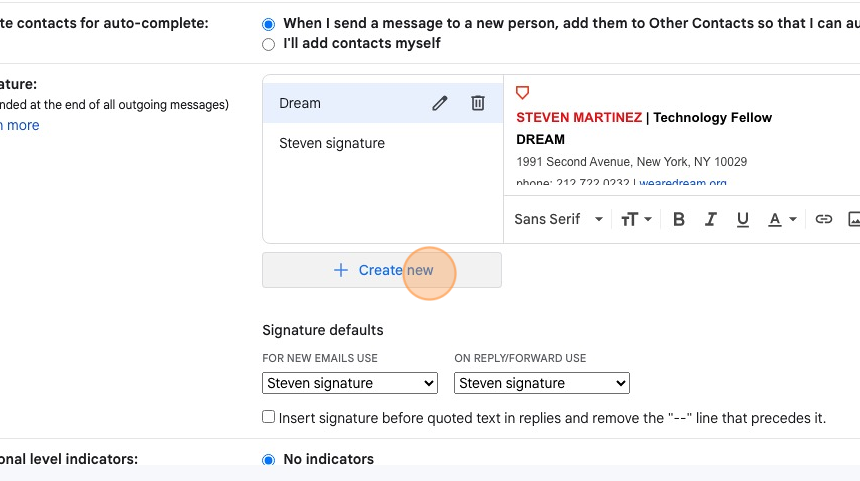
Task: Open For New Emails Use signature dropdown
Action: coord(350,383)
